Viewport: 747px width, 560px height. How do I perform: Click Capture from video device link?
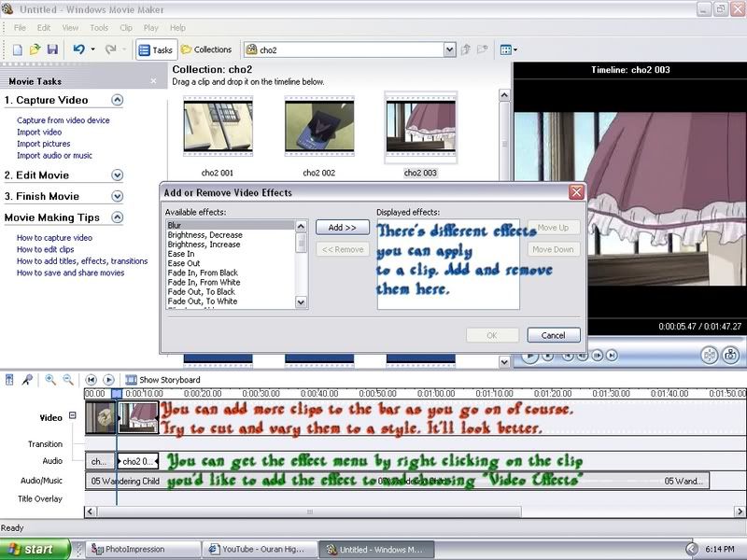point(63,120)
